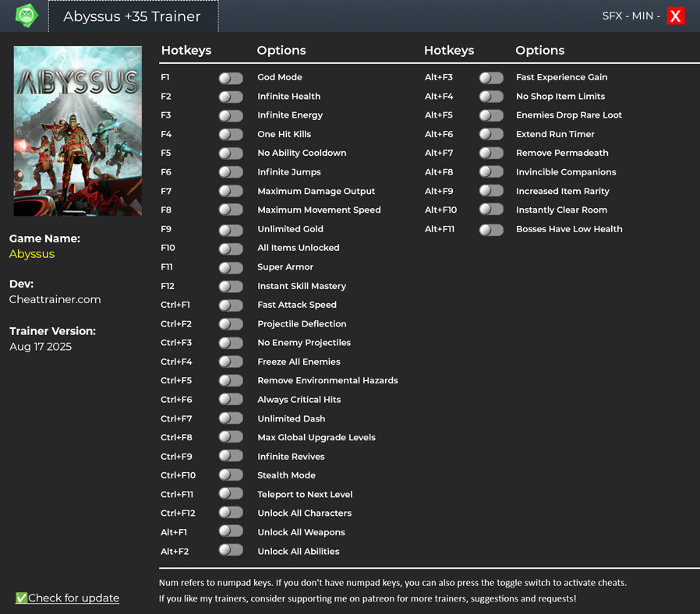This screenshot has height=614, width=700.
Task: Toggle Projectile Deflection switch
Action: 231,324
